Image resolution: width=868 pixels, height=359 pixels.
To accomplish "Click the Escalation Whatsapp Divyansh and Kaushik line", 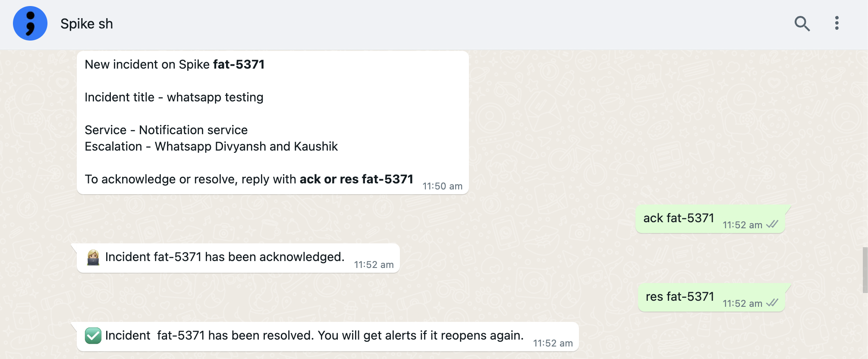I will (211, 146).
